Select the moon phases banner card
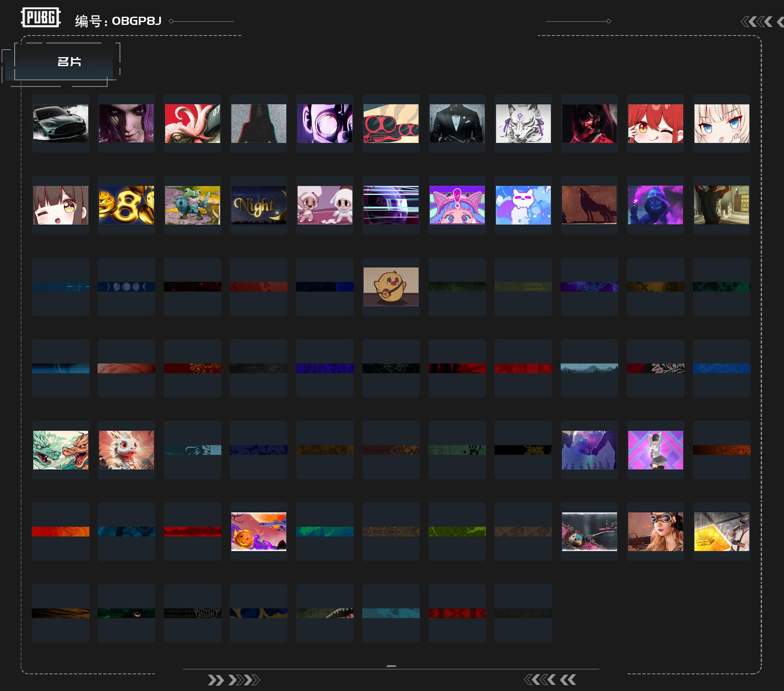Viewport: 784px width, 691px height. (126, 287)
